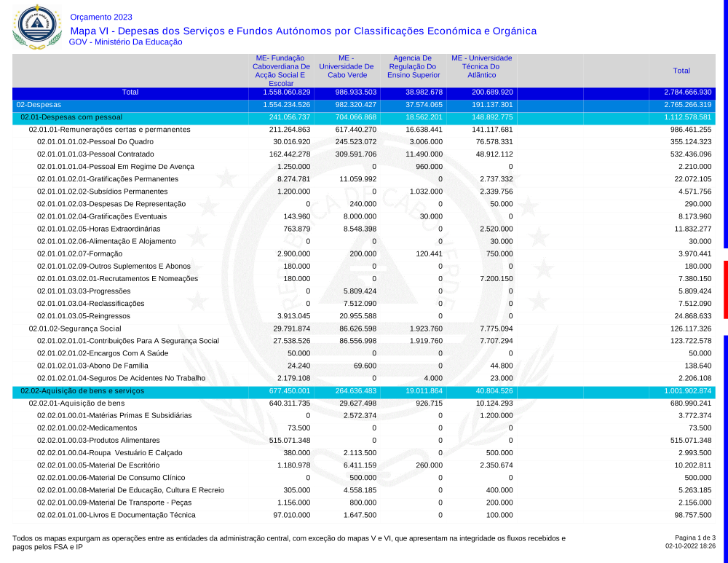Click the Cabo Verde emblem logo
728x563 pixels.
click(33, 25)
